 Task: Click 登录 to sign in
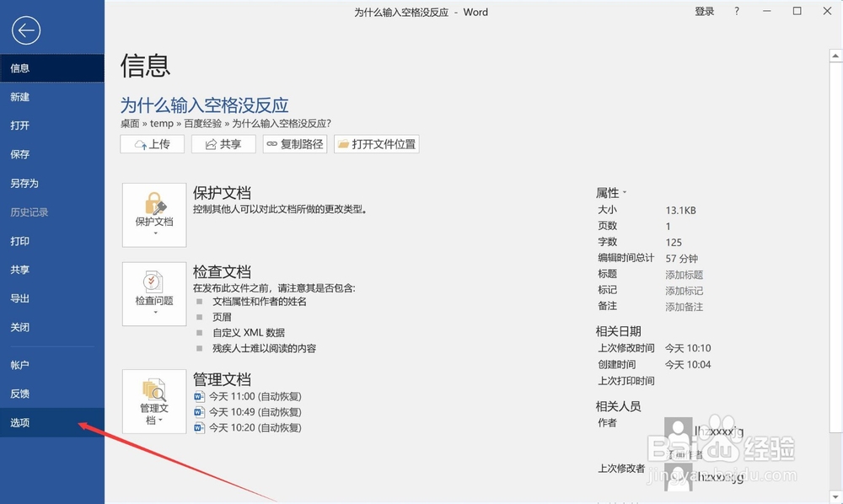704,11
